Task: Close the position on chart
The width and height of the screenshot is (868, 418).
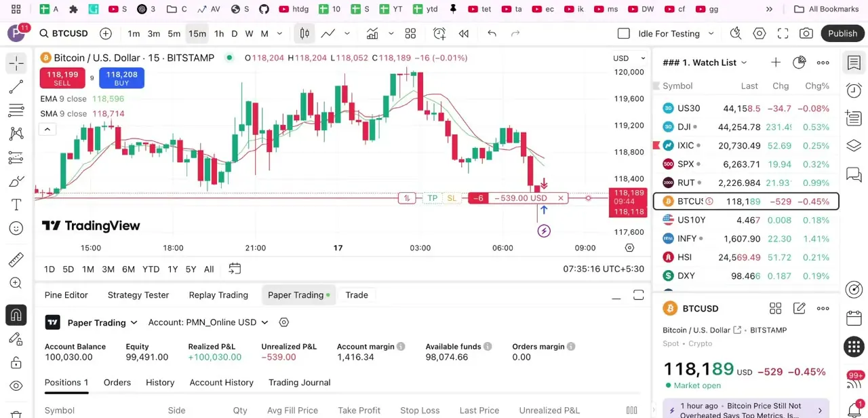Action: (x=561, y=198)
